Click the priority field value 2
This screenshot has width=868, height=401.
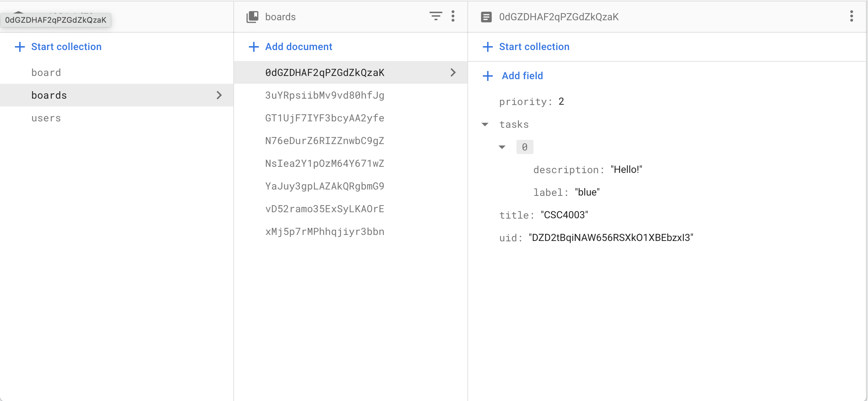(561, 101)
